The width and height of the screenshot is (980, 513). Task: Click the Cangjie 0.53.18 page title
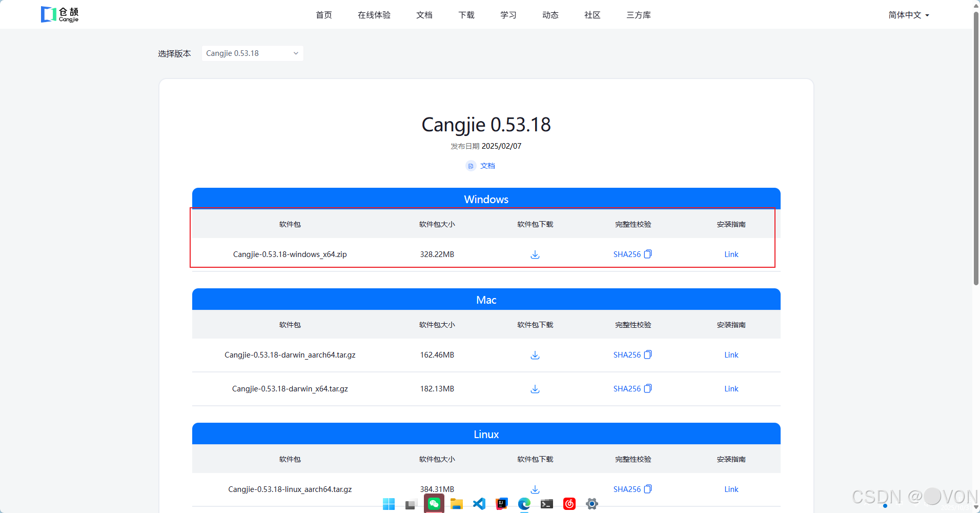point(486,125)
